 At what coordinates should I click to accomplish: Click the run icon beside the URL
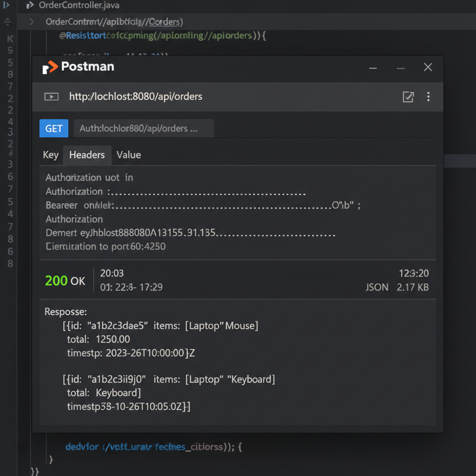(x=51, y=97)
